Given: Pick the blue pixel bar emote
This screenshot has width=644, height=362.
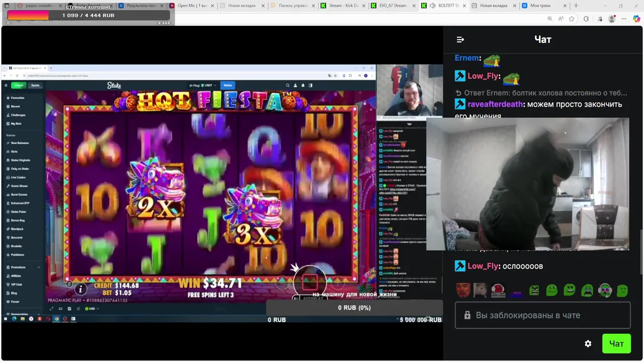Looking at the screenshot, I should [516, 293].
